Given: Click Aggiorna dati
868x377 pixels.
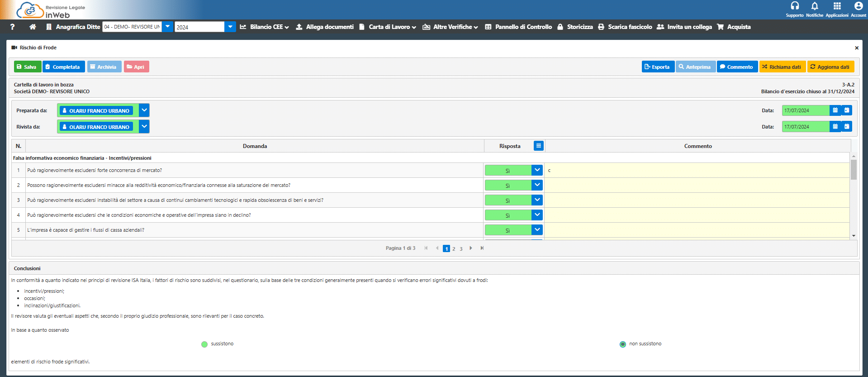Looking at the screenshot, I should 830,67.
